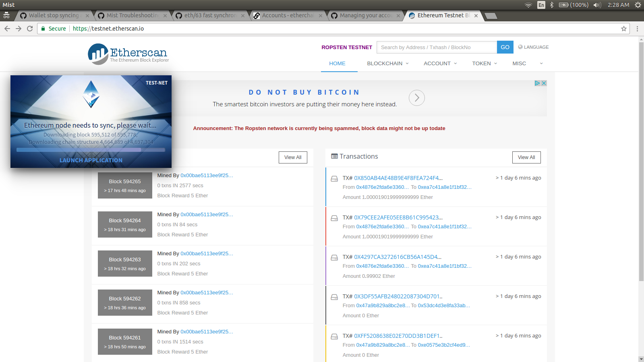644x362 pixels.
Task: Click the globe LANGUAGE icon
Action: pos(520,47)
